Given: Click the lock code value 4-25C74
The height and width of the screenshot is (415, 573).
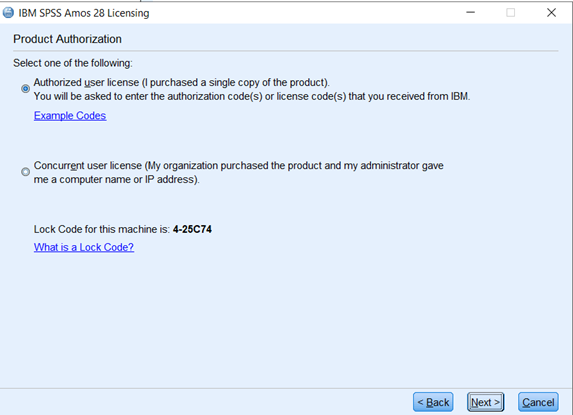Looking at the screenshot, I should pos(192,229).
